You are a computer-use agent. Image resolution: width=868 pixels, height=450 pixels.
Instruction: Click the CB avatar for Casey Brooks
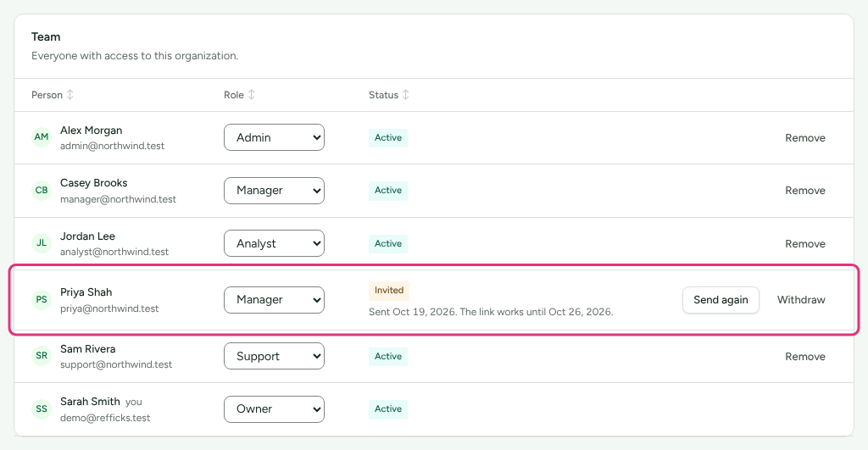(x=42, y=191)
